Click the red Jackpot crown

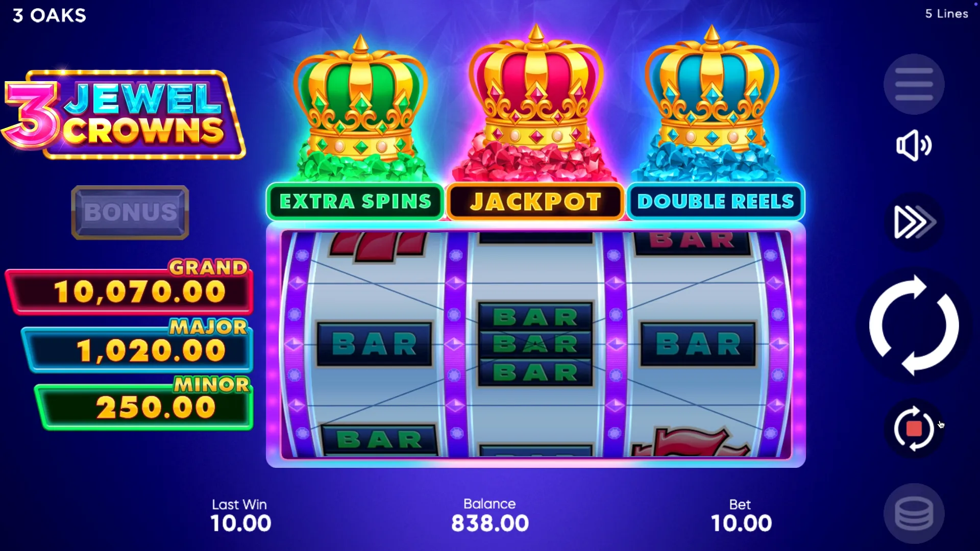(536, 102)
